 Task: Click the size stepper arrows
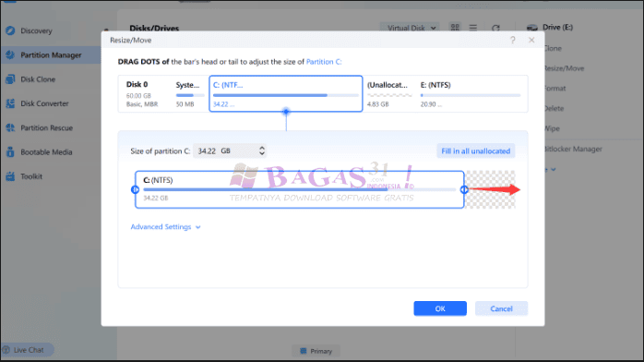point(262,151)
